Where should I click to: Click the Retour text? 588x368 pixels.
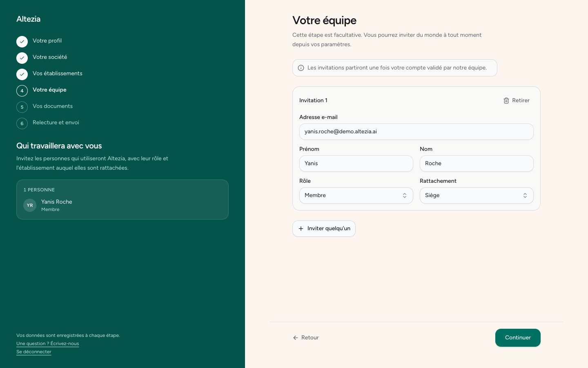pyautogui.click(x=310, y=338)
